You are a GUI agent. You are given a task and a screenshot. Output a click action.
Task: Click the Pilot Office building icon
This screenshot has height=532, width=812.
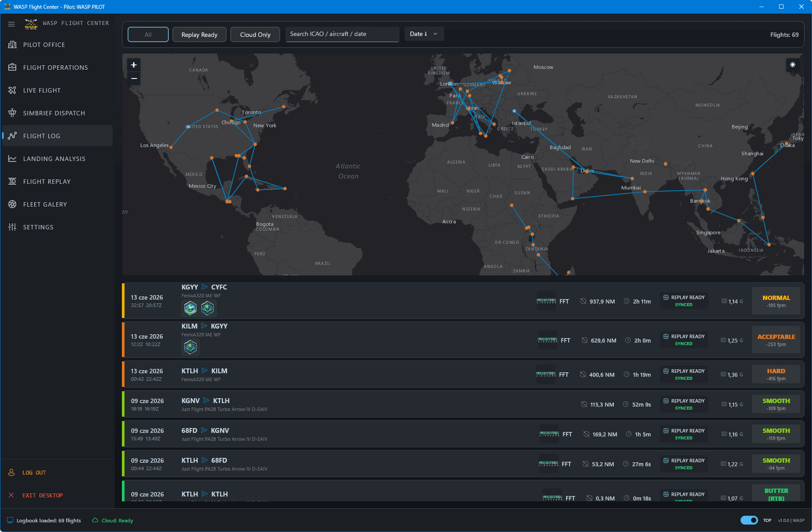point(12,45)
